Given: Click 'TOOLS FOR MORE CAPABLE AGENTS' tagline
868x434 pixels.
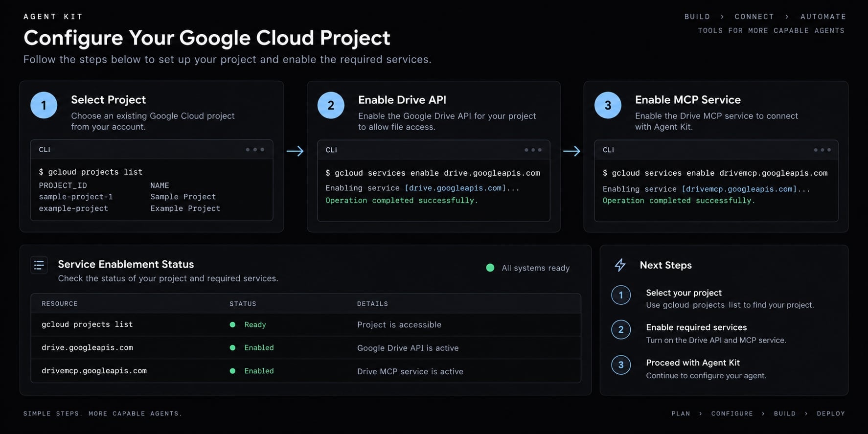Looking at the screenshot, I should pyautogui.click(x=771, y=30).
